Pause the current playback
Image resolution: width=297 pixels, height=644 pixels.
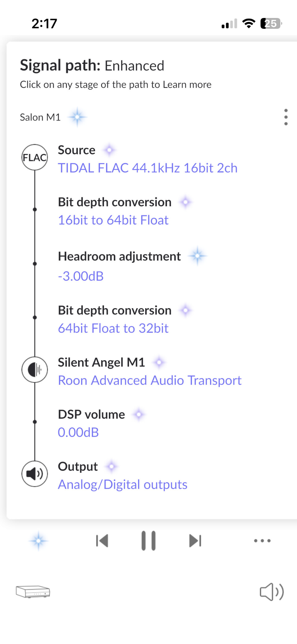coord(148,541)
